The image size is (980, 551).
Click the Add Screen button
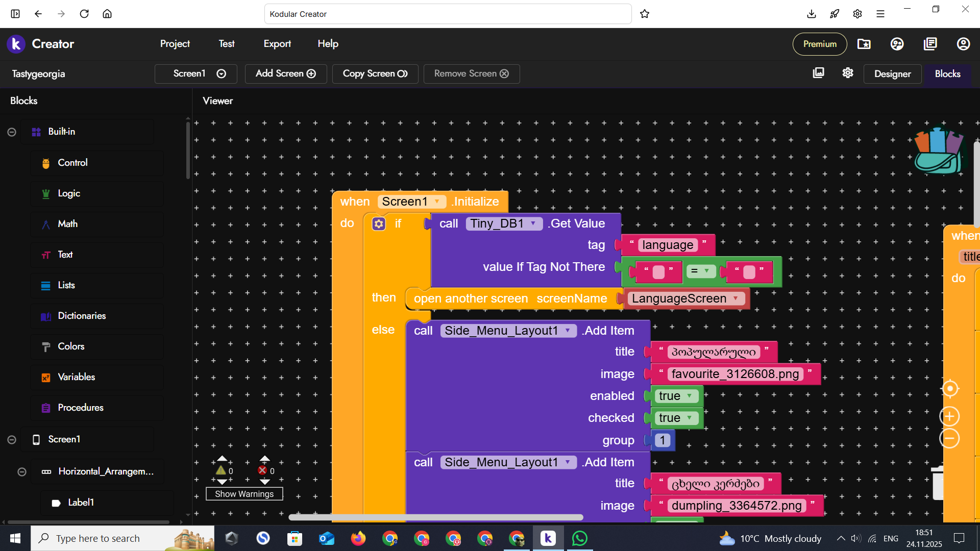coord(285,73)
